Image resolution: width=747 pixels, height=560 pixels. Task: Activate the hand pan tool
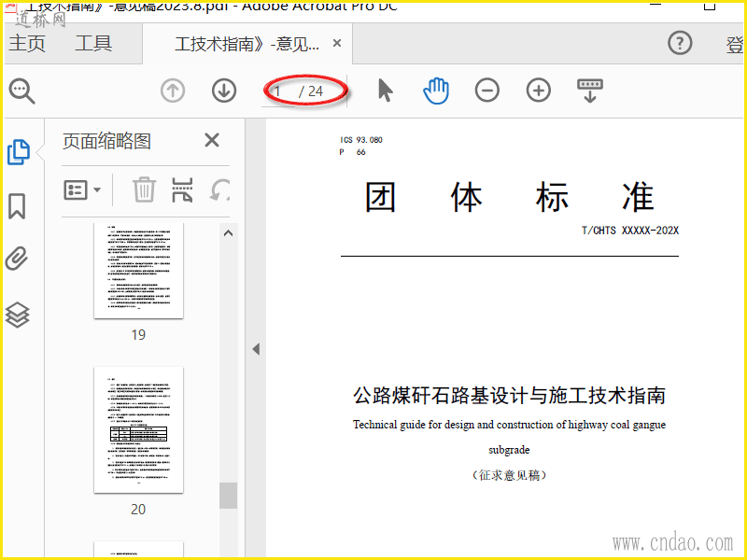point(436,91)
